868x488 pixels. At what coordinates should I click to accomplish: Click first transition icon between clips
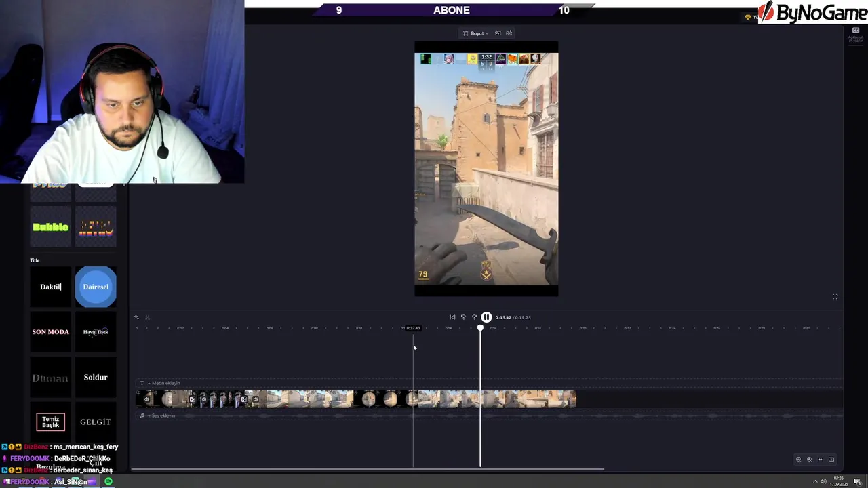pos(193,399)
